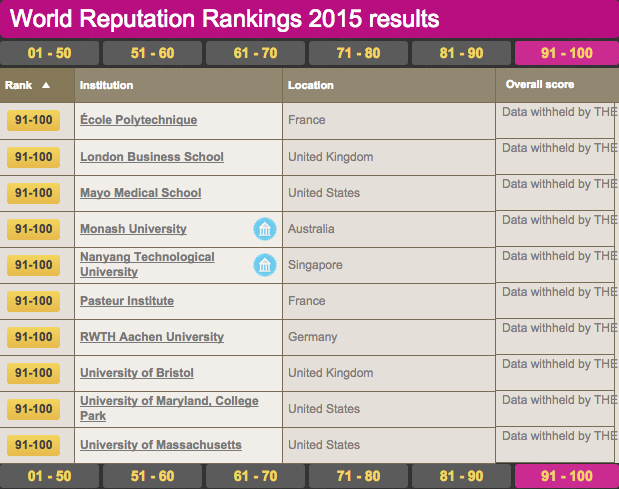Open the Monash University link
The height and width of the screenshot is (489, 619).
[133, 229]
